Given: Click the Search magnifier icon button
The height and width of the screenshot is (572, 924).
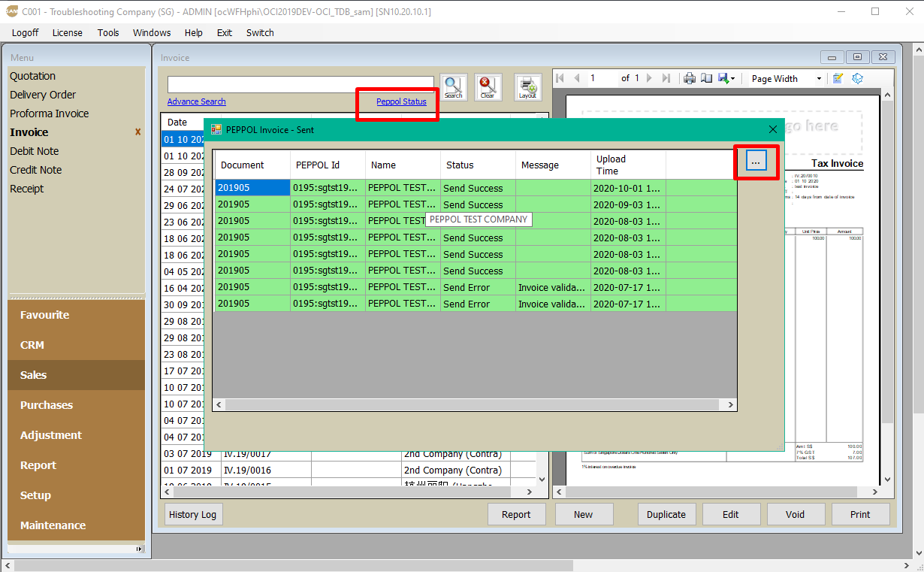Looking at the screenshot, I should (x=454, y=87).
